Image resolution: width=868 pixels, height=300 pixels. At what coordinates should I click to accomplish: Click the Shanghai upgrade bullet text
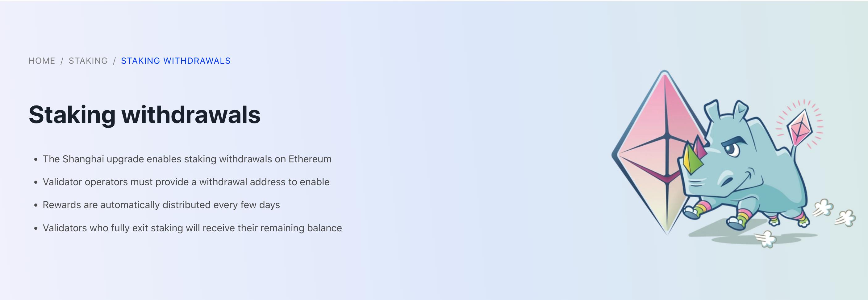187,159
